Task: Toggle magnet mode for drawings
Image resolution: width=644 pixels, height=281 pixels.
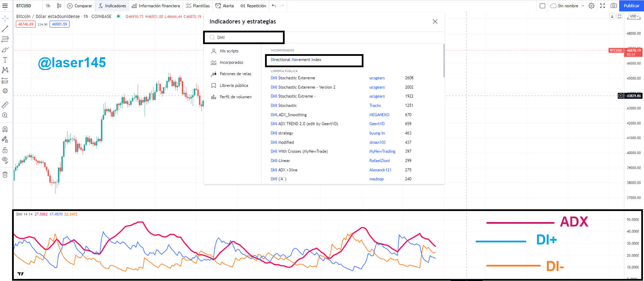Action: 5,129
